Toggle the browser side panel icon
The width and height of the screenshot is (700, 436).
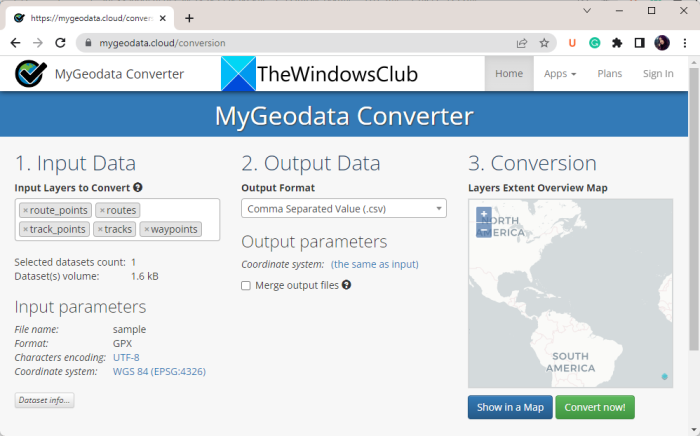639,43
